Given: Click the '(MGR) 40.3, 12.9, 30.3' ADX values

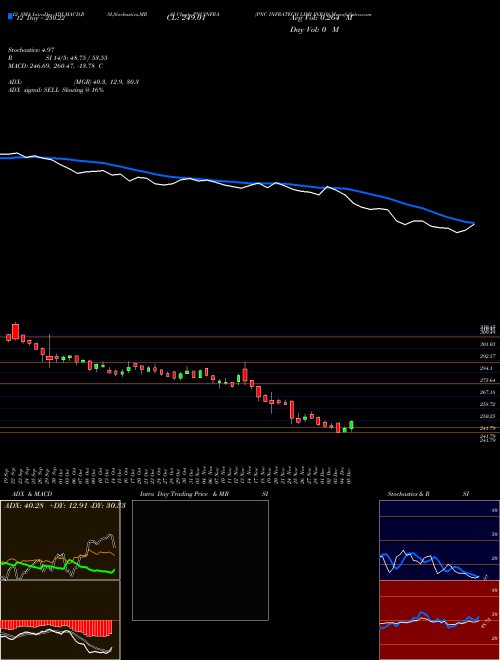Looking at the screenshot, I should pos(106,82).
